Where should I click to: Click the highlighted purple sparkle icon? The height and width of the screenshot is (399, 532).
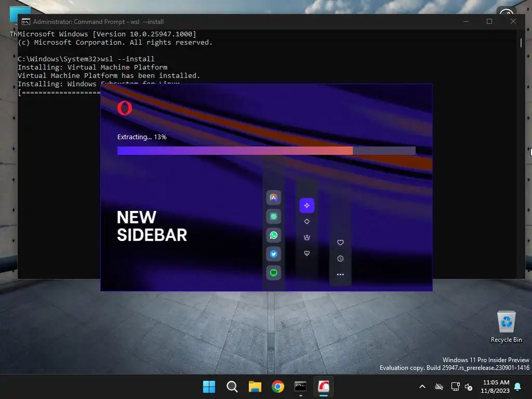[x=307, y=206]
